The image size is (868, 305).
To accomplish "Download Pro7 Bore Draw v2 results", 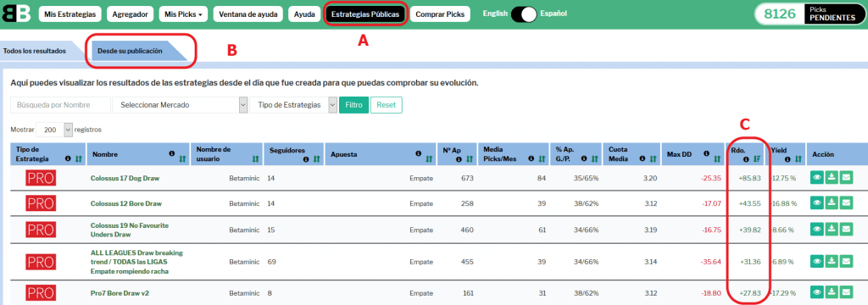I will click(832, 291).
